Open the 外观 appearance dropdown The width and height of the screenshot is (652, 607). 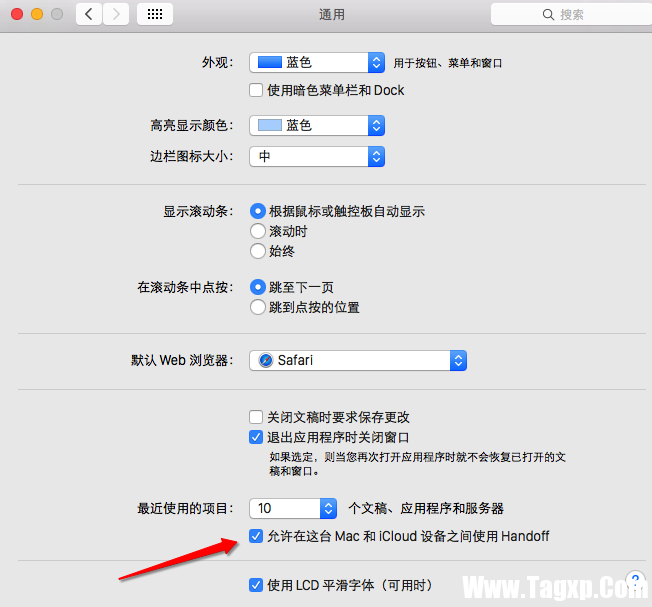pyautogui.click(x=317, y=63)
